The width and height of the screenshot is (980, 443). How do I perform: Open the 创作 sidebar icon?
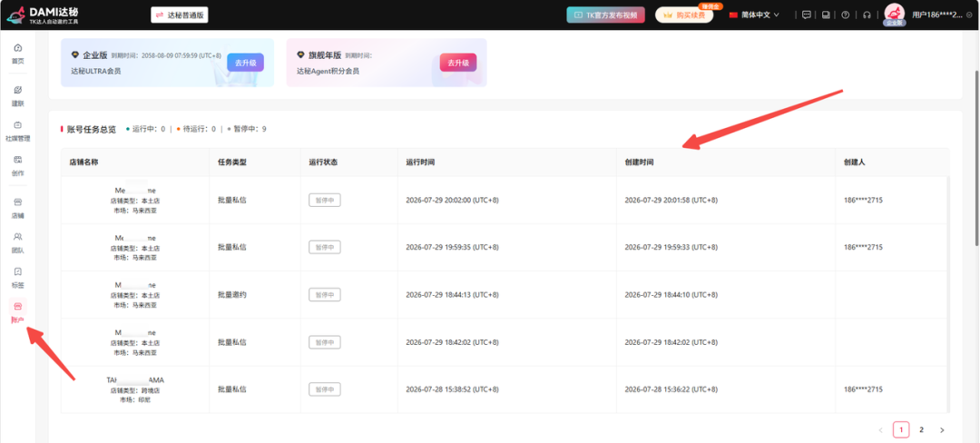[x=17, y=165]
